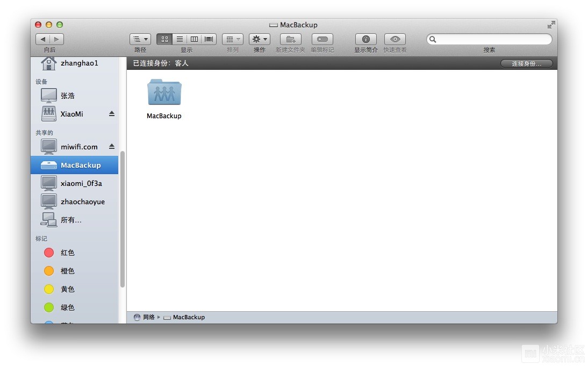Switch to icon view mode

[x=164, y=39]
